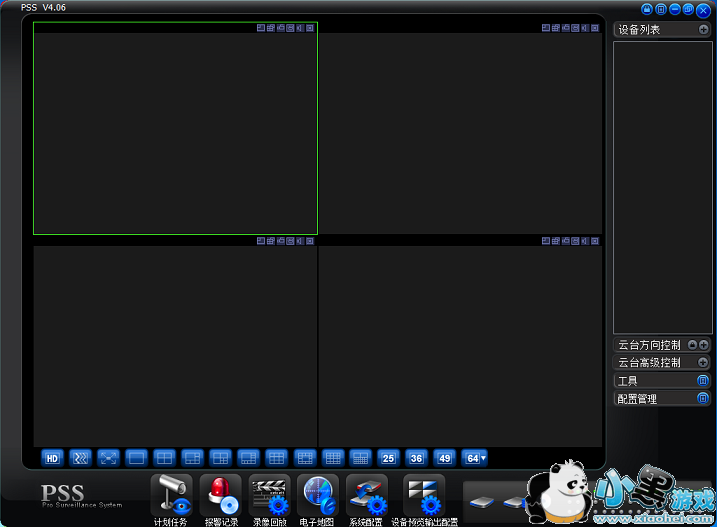
Task: Expand the 云台高级控制 PTZ advanced panel
Action: coord(703,362)
